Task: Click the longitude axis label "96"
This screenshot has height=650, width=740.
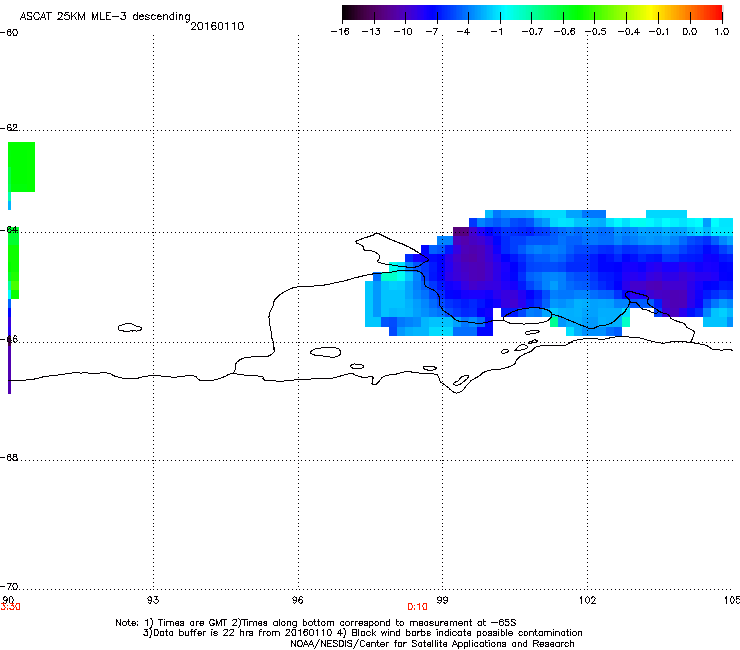Action: click(298, 600)
